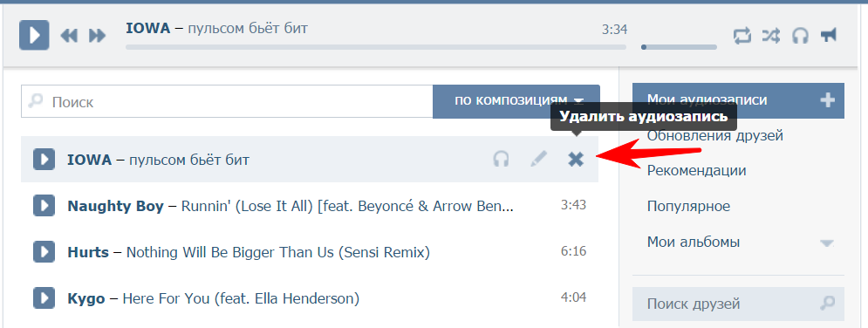Adjust the player volume slider
The height and width of the screenshot is (328, 868).
coord(679,47)
